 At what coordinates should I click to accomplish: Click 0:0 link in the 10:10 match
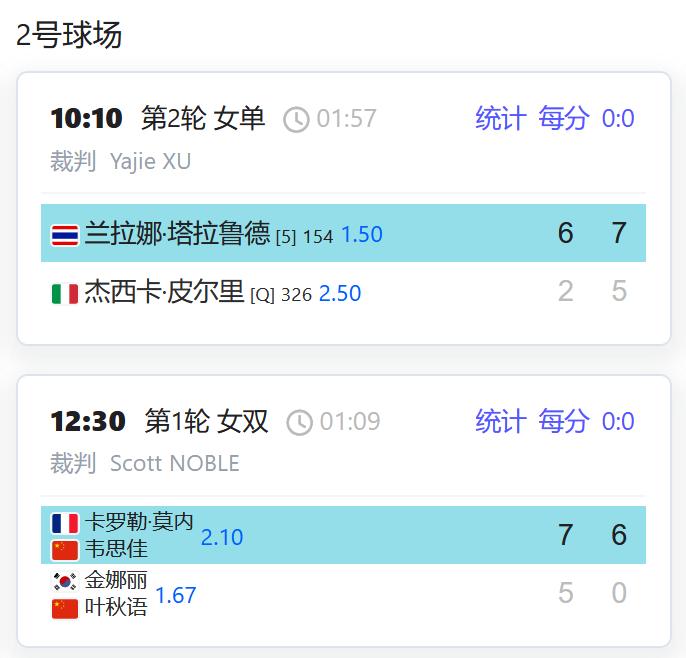[x=618, y=119]
